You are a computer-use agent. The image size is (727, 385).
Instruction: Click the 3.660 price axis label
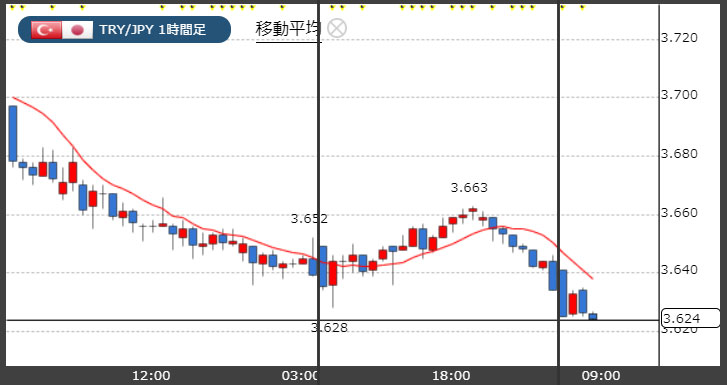(679, 213)
